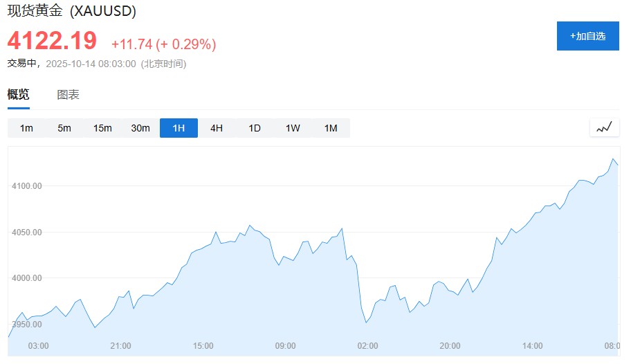The image size is (631, 364).
Task: Click the chart peak near 08:00
Action: (x=613, y=159)
